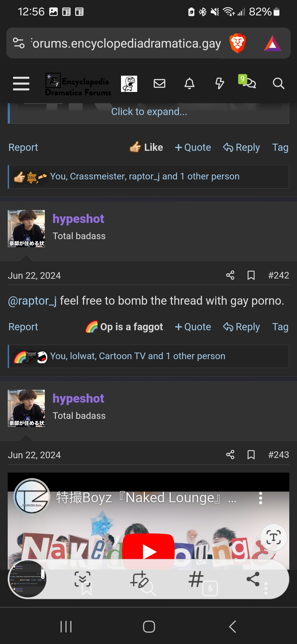Open the inbox envelope icon
Screen dimensions: 297x644
click(x=159, y=83)
